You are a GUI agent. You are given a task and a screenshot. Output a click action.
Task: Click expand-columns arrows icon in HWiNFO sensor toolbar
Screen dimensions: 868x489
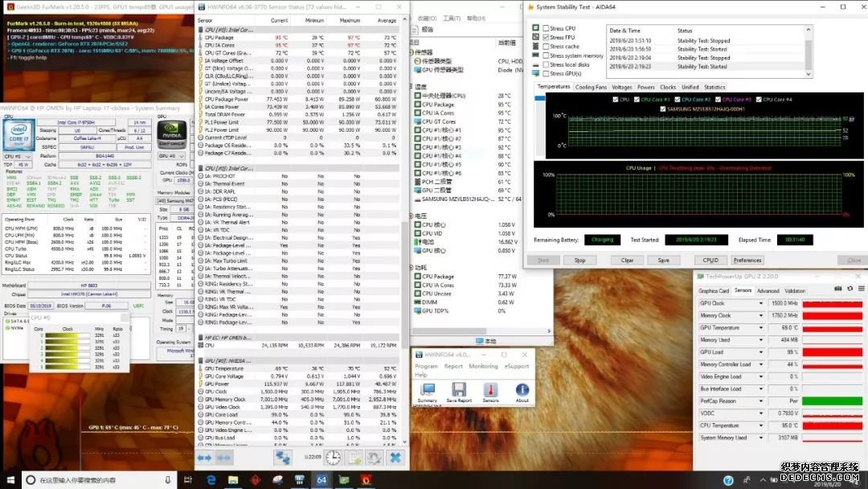tap(204, 458)
